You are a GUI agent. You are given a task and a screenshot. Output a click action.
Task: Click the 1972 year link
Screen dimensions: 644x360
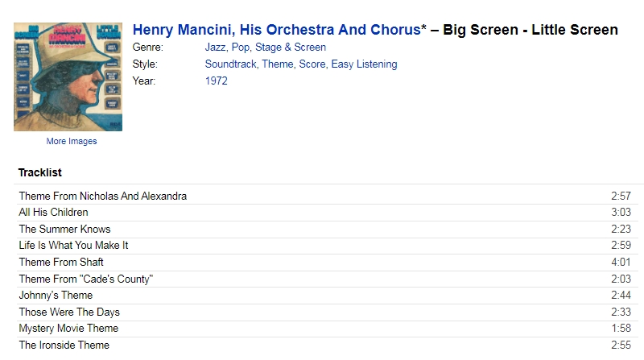(x=216, y=81)
